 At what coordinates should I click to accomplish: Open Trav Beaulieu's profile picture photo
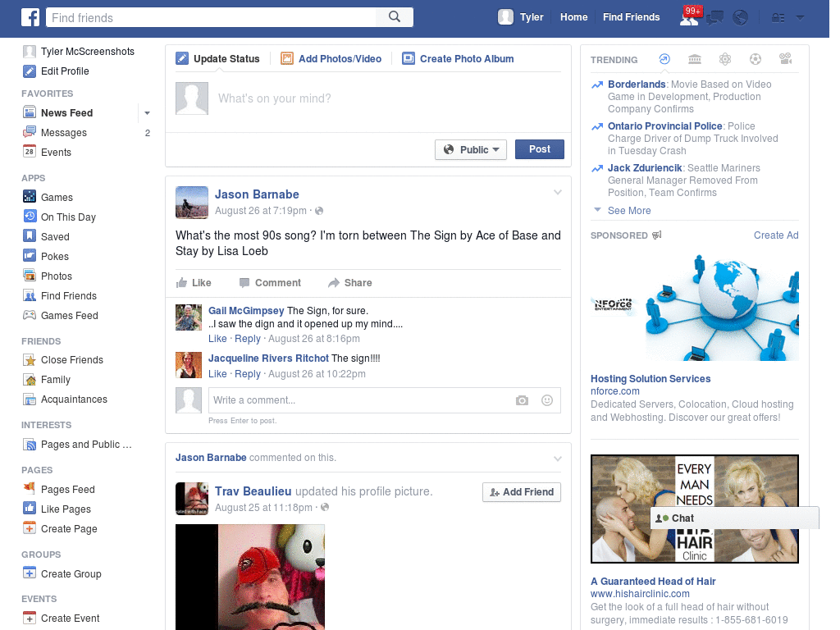point(250,577)
